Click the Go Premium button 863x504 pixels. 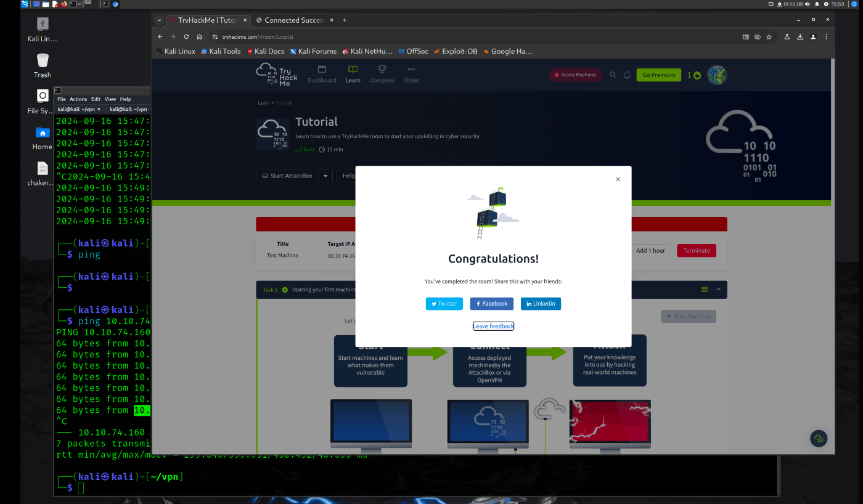tap(659, 75)
